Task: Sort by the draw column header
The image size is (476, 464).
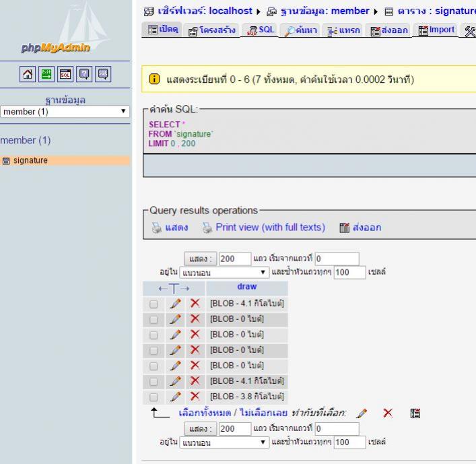Action: pos(247,286)
